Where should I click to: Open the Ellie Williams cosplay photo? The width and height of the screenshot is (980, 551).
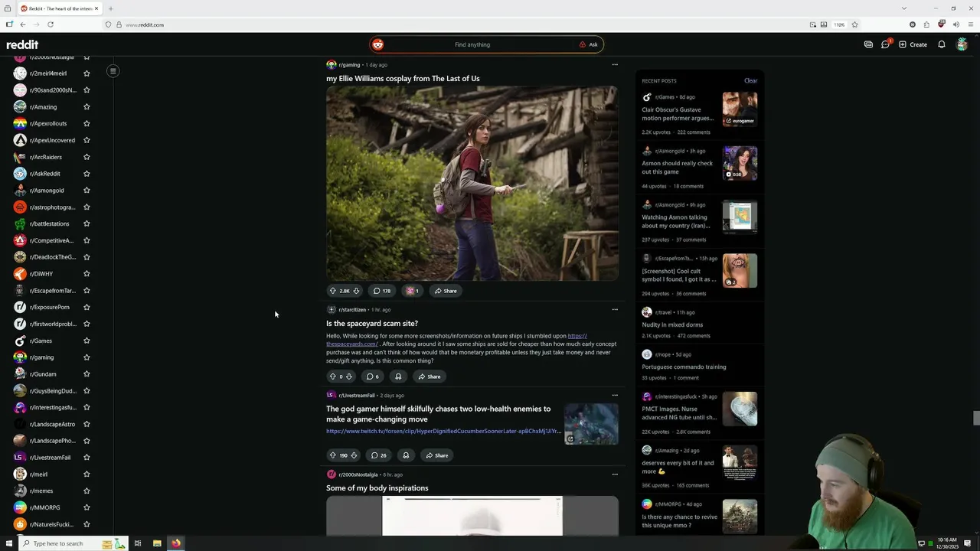point(472,183)
